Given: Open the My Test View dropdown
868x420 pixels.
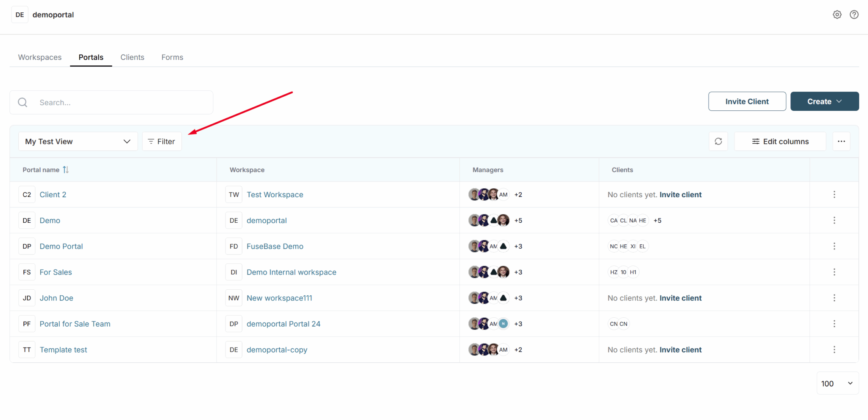Looking at the screenshot, I should [x=78, y=141].
